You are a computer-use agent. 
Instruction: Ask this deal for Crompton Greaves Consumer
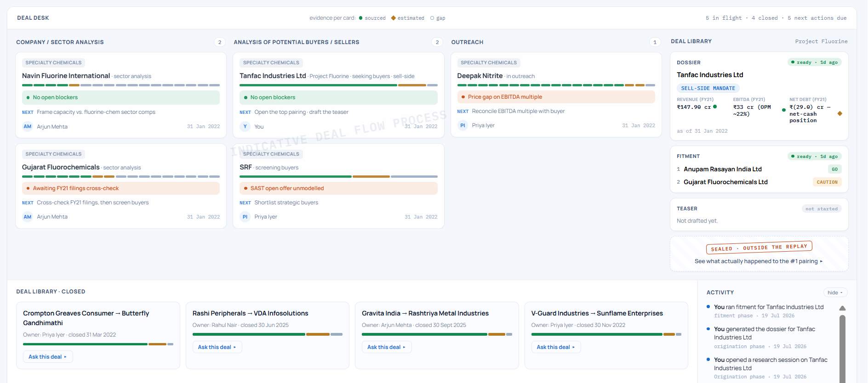(x=48, y=357)
